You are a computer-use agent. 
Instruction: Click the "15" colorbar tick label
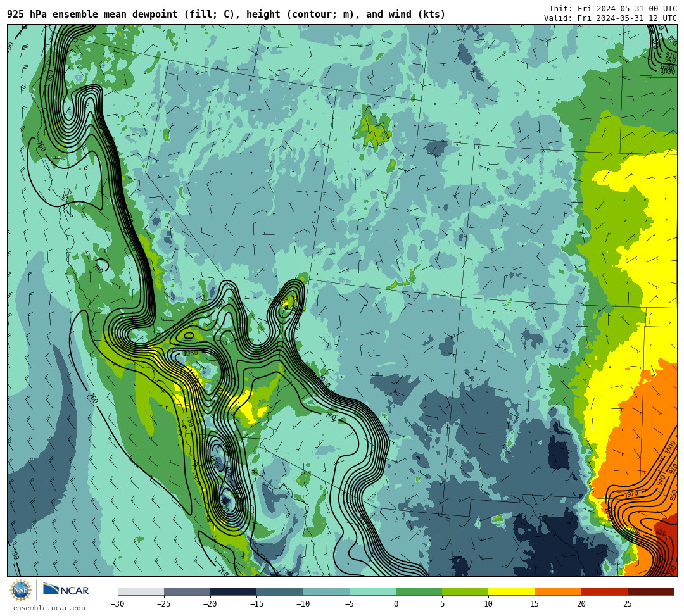click(535, 604)
